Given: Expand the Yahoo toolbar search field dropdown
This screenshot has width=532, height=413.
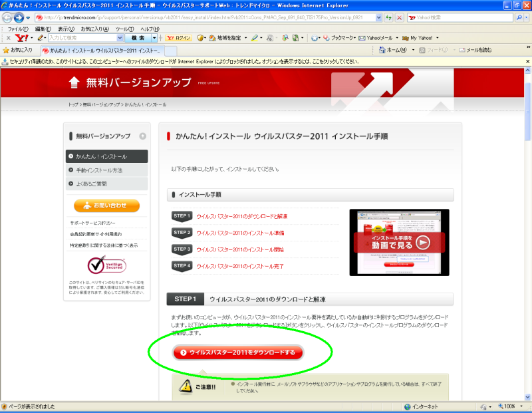Looking at the screenshot, I should (120, 38).
